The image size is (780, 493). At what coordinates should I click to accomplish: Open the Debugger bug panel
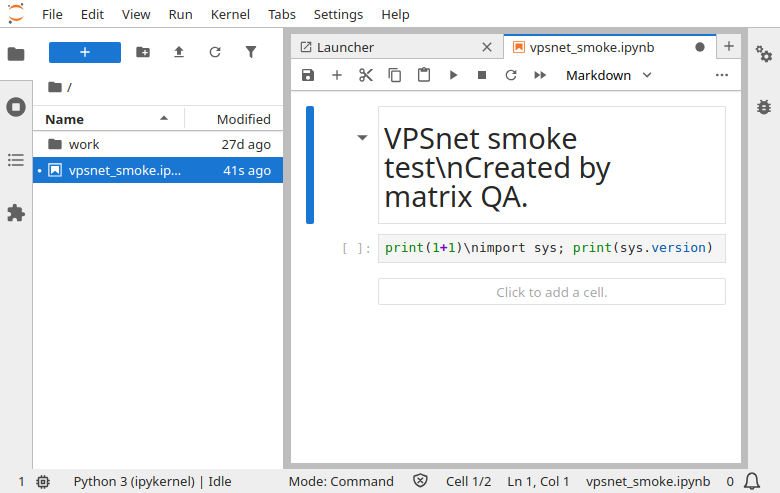(x=764, y=107)
